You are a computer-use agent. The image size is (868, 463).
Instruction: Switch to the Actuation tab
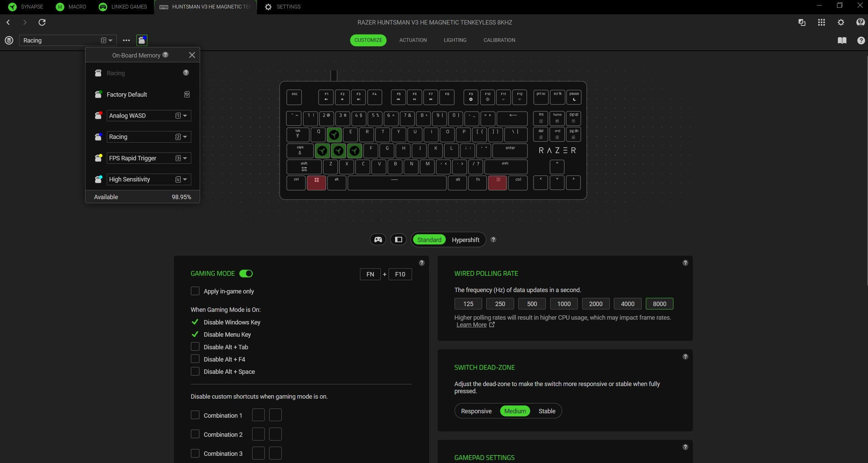coord(413,40)
